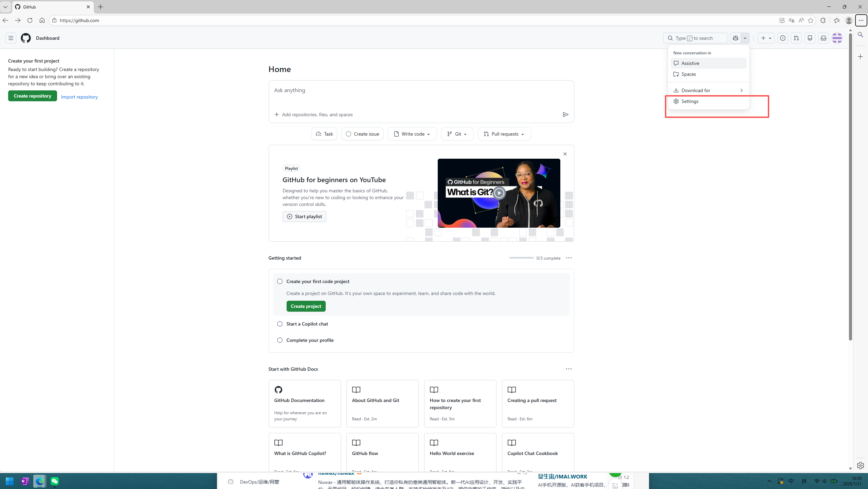This screenshot has height=489, width=868.
Task: Choose Spaces in Copilot menu
Action: [689, 74]
